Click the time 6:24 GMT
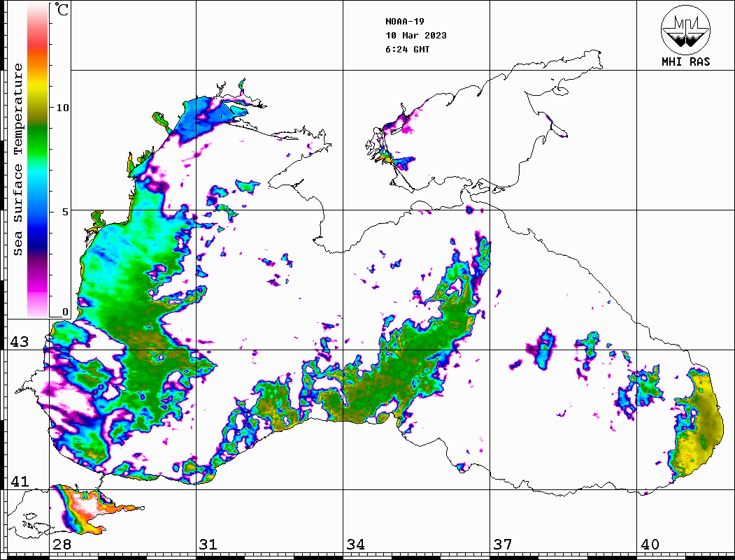 [x=407, y=50]
